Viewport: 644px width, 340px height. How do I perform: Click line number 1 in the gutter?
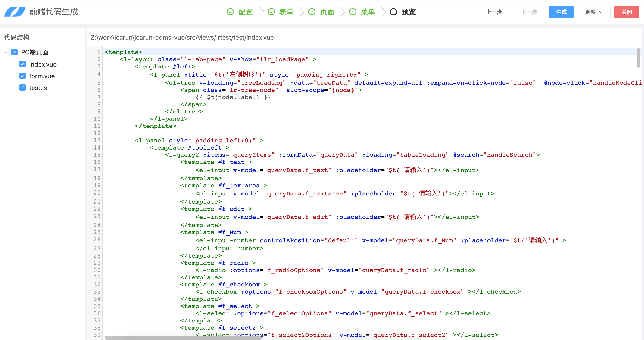pyautogui.click(x=99, y=52)
